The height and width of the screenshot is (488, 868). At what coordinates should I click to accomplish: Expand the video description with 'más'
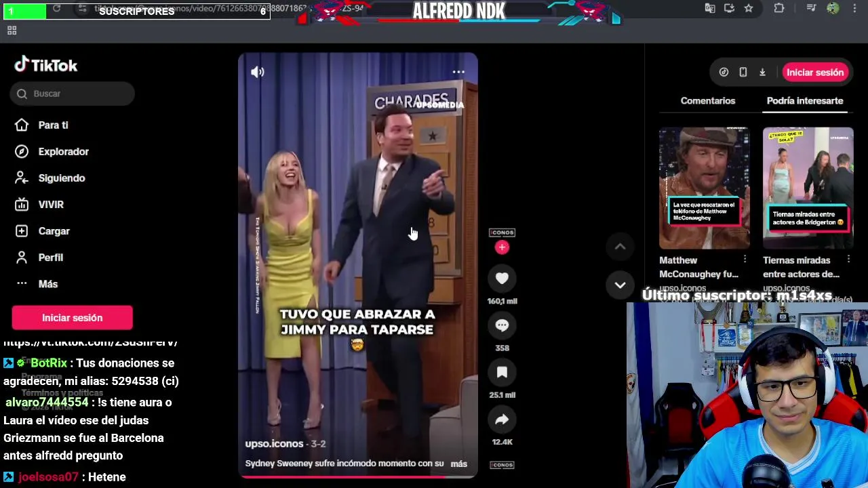(x=459, y=464)
